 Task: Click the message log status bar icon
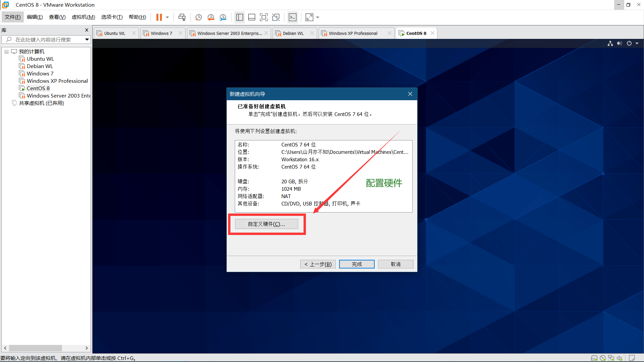[x=632, y=358]
